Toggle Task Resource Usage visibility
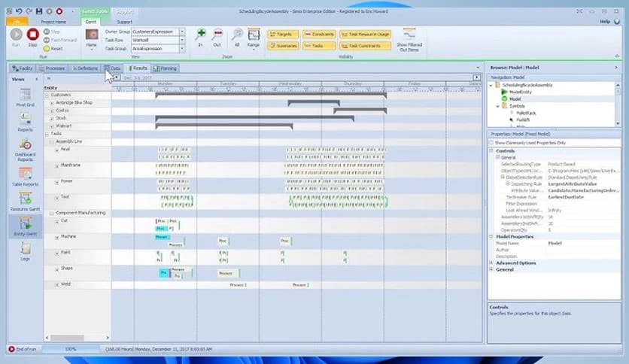 [365, 35]
